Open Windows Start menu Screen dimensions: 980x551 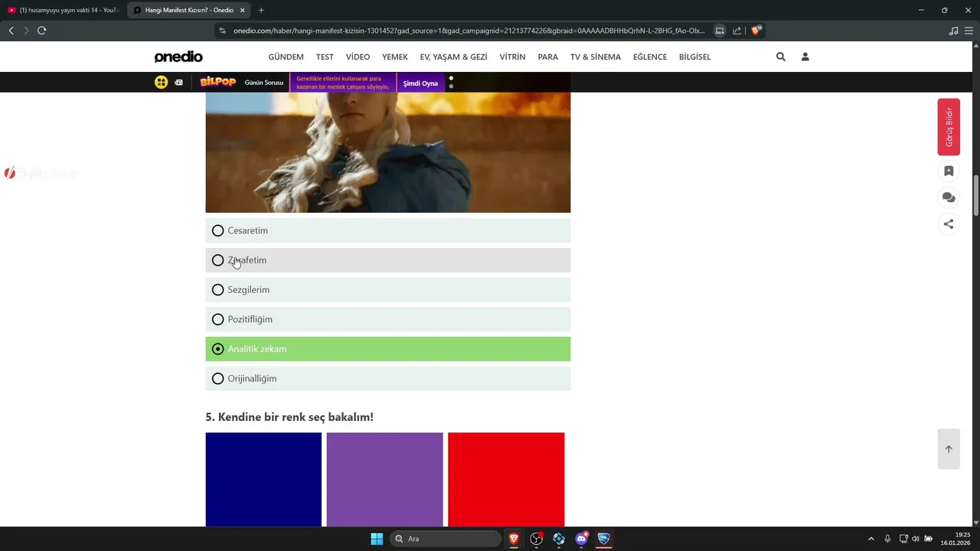(x=377, y=539)
